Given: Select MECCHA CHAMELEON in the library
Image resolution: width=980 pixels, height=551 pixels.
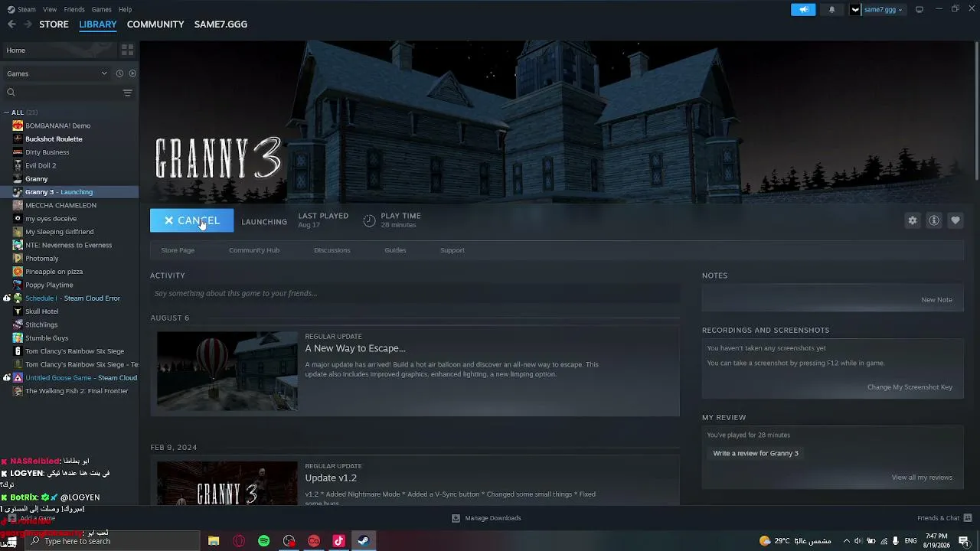Looking at the screenshot, I should (60, 205).
